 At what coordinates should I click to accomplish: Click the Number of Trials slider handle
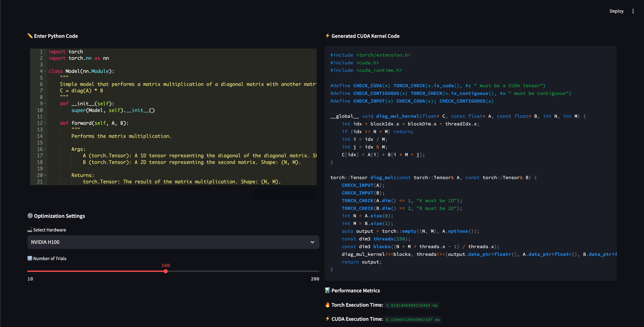pos(166,271)
